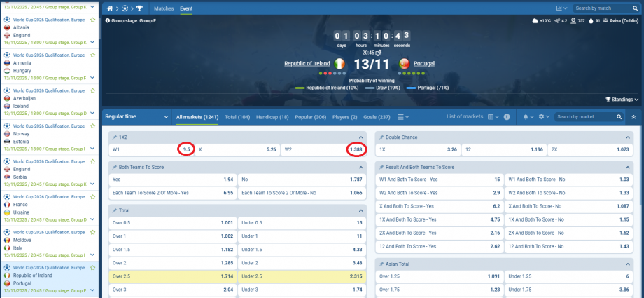Select the All markets (1241) tab
Viewport: 644px width, 298px height.
coord(197,117)
